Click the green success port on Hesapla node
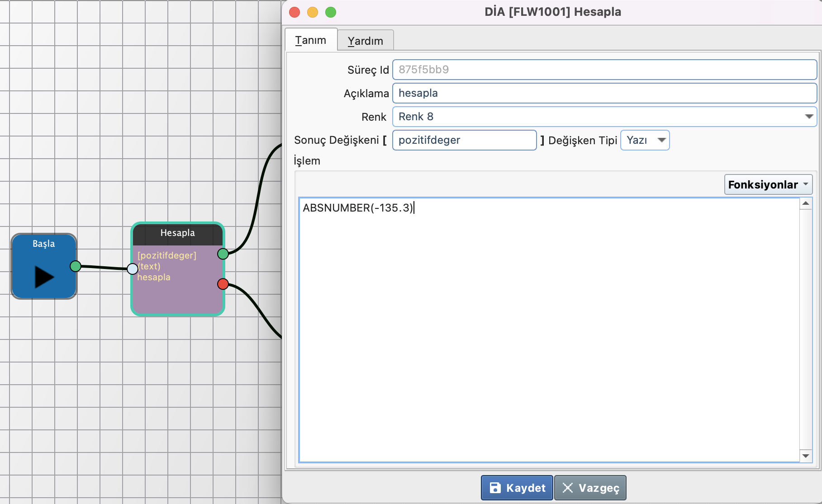The width and height of the screenshot is (822, 504). tap(223, 254)
